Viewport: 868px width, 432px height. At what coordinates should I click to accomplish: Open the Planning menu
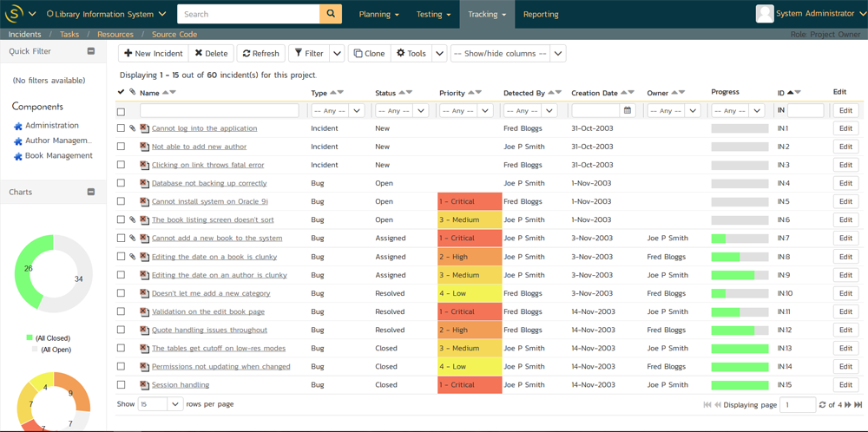(378, 14)
